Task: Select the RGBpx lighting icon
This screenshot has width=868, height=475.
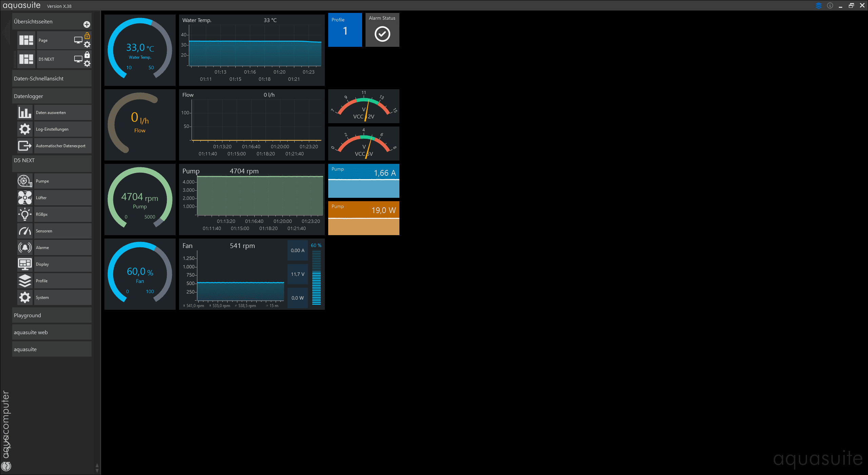Action: pyautogui.click(x=25, y=214)
